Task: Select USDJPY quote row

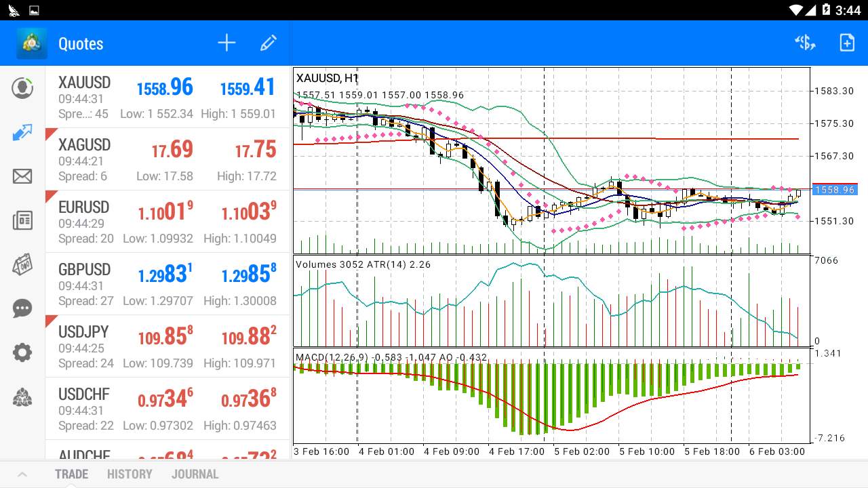Action: 167,346
